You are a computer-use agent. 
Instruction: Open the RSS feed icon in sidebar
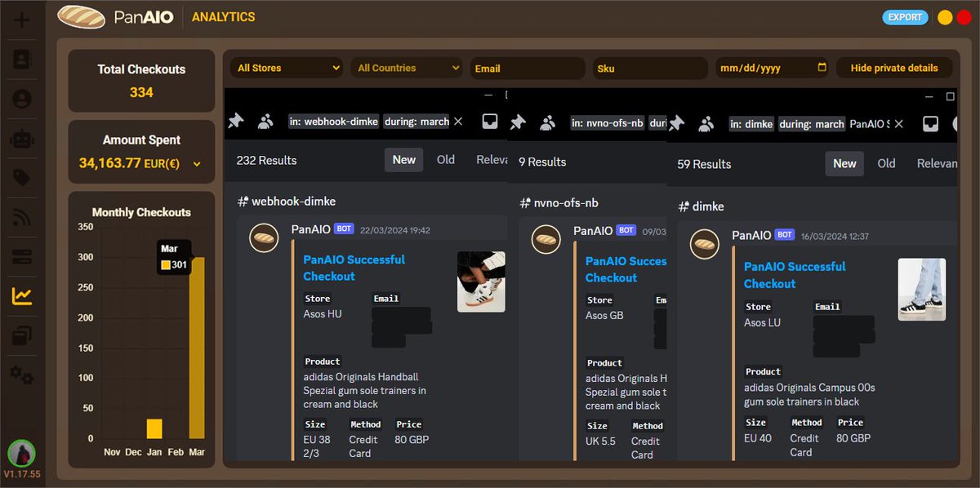22,218
